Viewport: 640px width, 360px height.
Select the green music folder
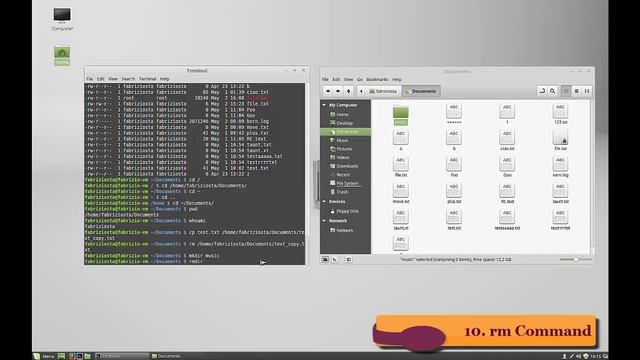400,115
